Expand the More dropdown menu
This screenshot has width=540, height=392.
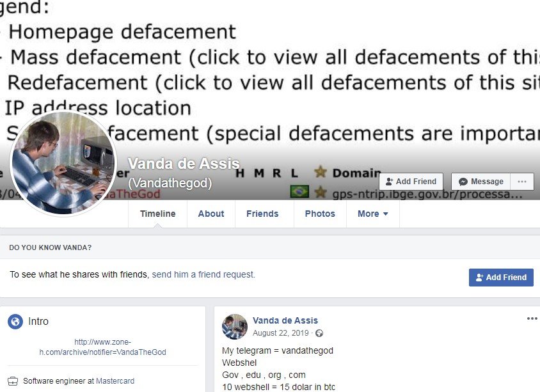373,214
